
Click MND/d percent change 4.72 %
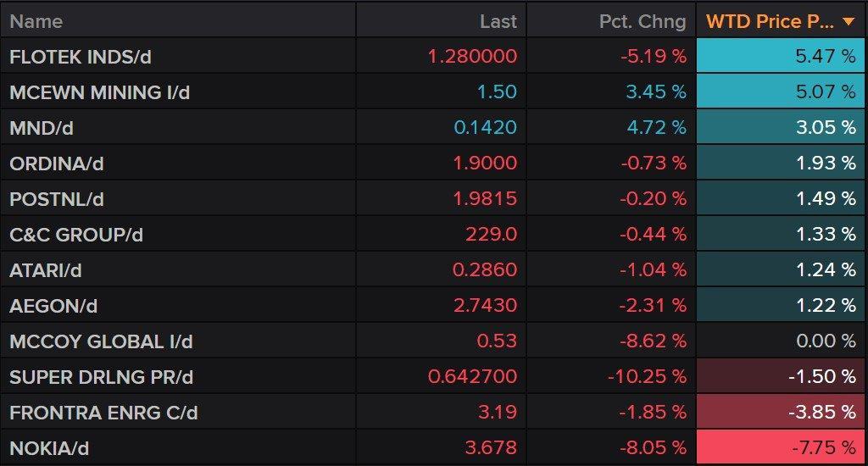coord(656,129)
